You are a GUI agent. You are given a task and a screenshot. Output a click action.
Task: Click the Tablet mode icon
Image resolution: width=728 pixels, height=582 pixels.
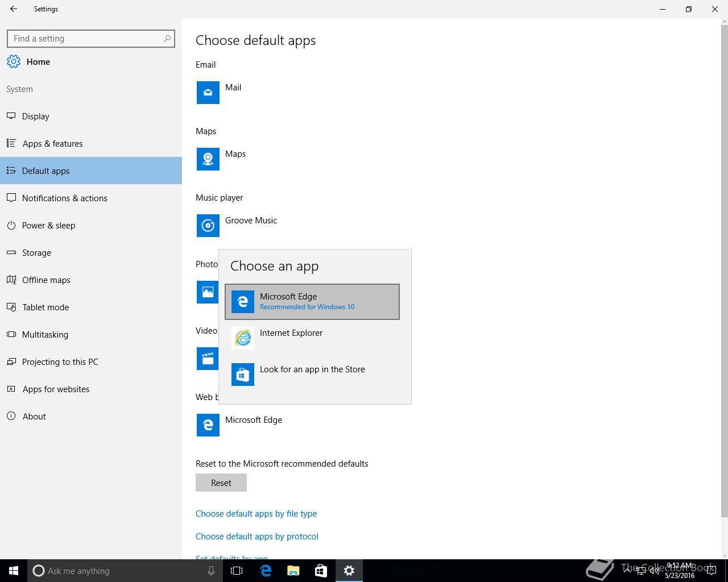pos(11,307)
